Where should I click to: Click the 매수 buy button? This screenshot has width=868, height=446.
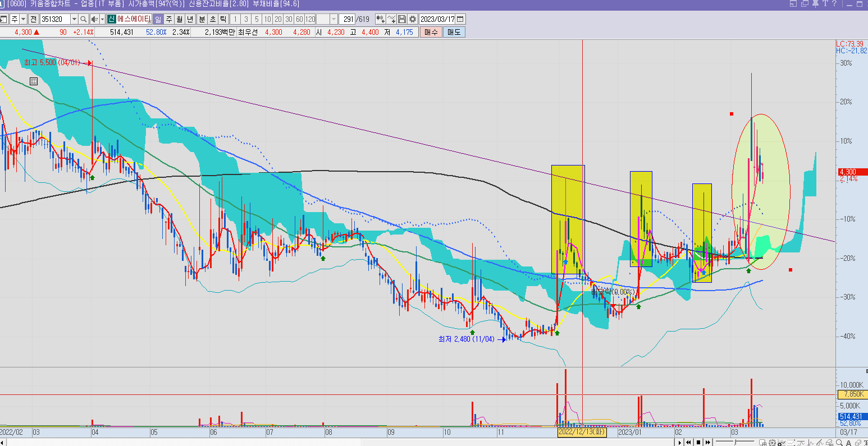(x=431, y=32)
